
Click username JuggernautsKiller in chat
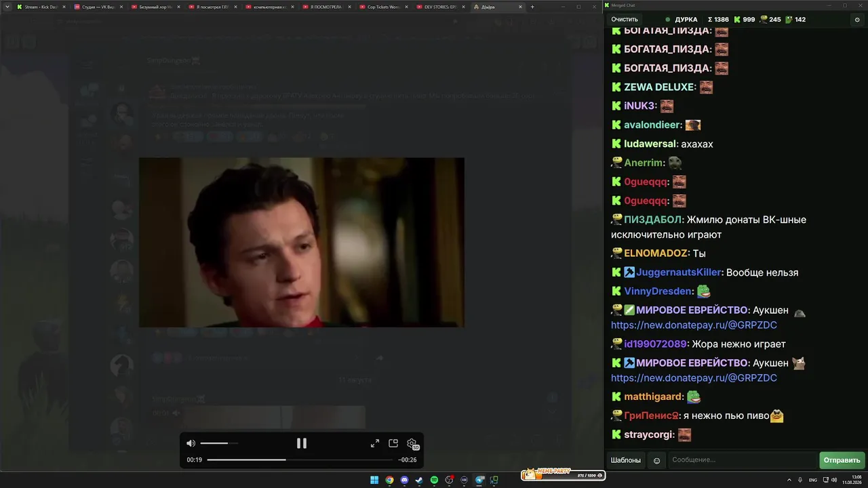pos(678,272)
